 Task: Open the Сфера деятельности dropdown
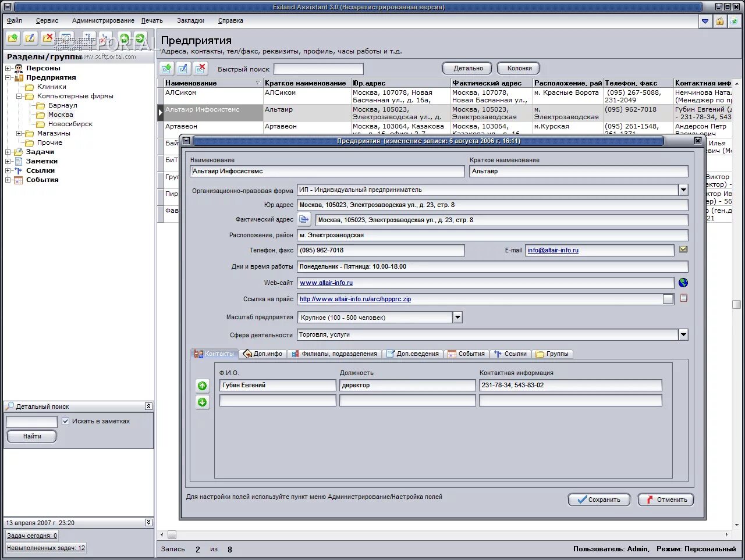pos(683,334)
